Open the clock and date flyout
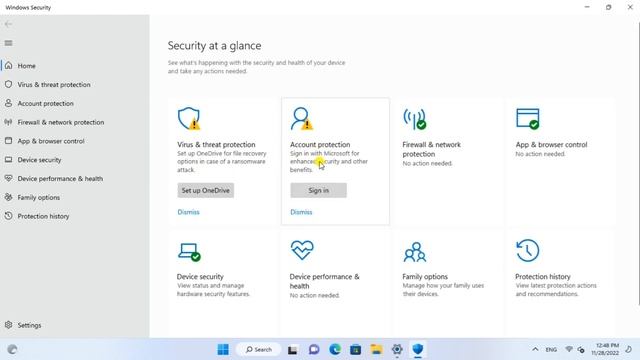This screenshot has width=640, height=360. point(605,349)
